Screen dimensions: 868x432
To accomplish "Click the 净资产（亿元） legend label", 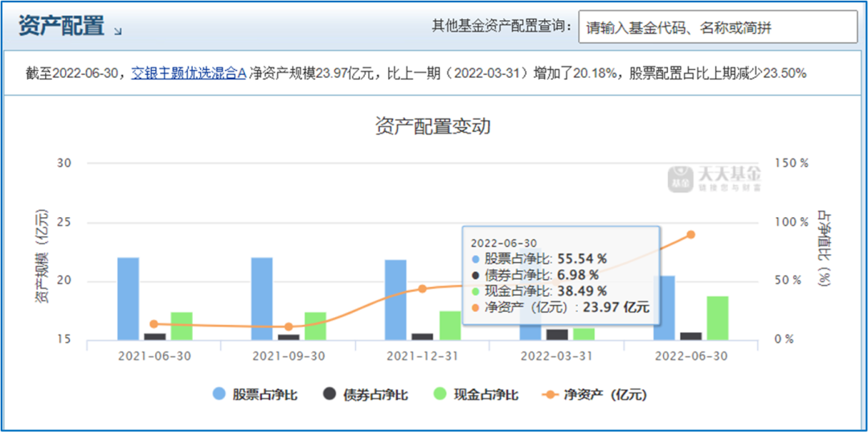I will (x=605, y=395).
